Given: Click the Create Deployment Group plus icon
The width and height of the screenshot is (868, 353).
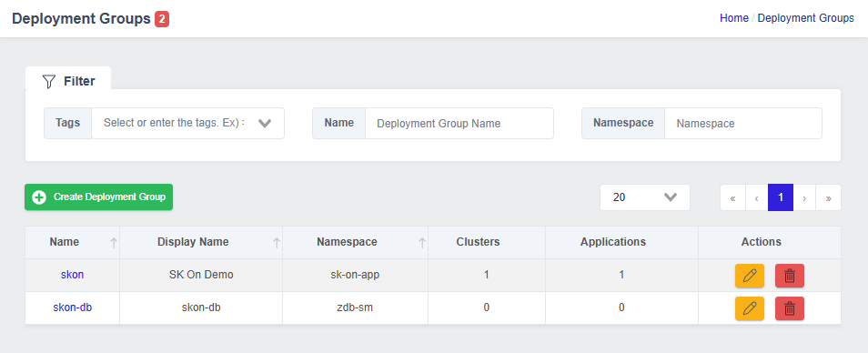Looking at the screenshot, I should (39, 197).
